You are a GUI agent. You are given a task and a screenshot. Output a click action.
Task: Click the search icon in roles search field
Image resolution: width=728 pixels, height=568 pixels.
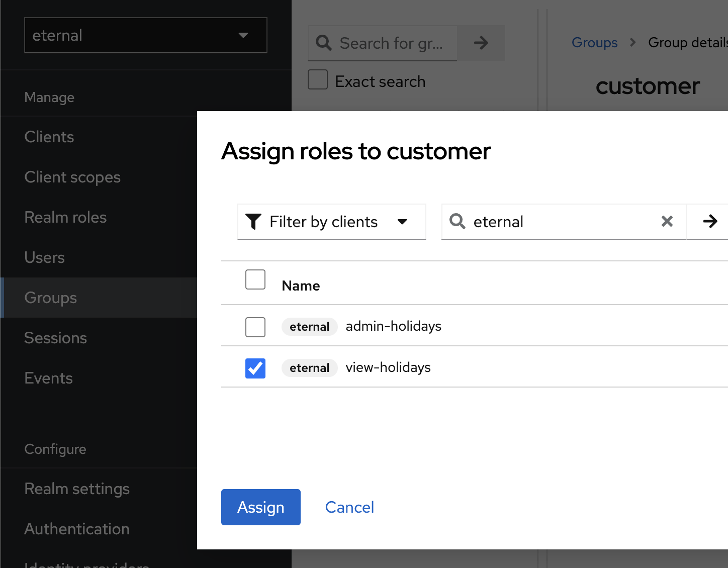(457, 221)
